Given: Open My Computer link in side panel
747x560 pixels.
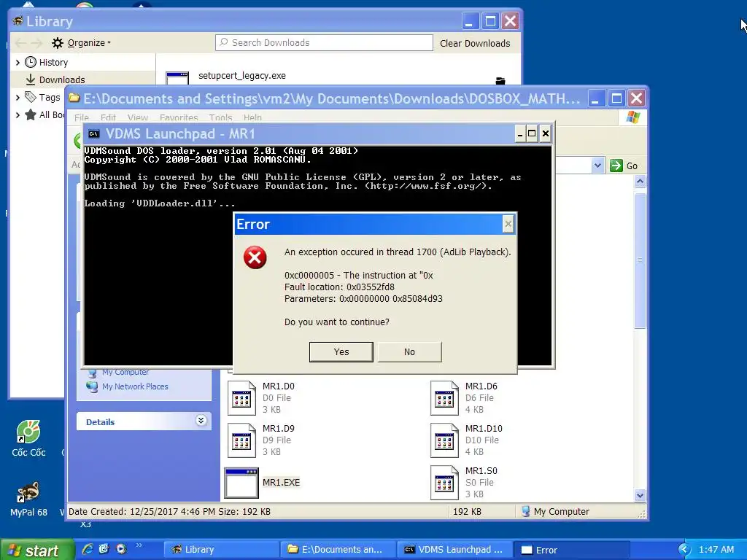Looking at the screenshot, I should click(125, 372).
